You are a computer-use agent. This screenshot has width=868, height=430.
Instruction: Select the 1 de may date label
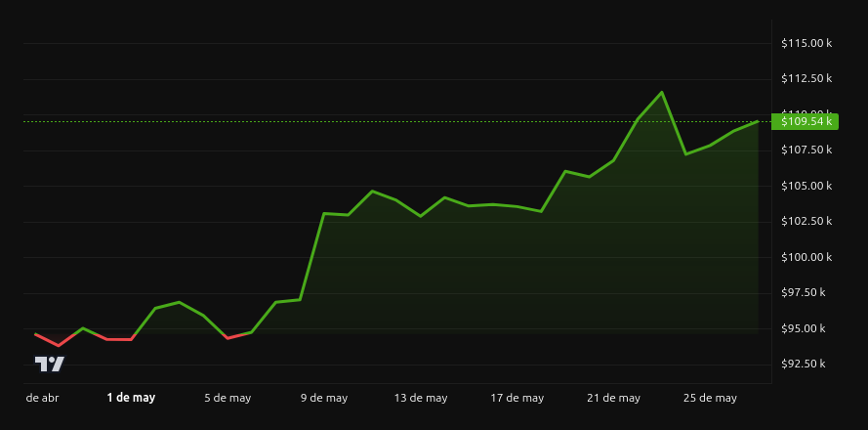131,398
